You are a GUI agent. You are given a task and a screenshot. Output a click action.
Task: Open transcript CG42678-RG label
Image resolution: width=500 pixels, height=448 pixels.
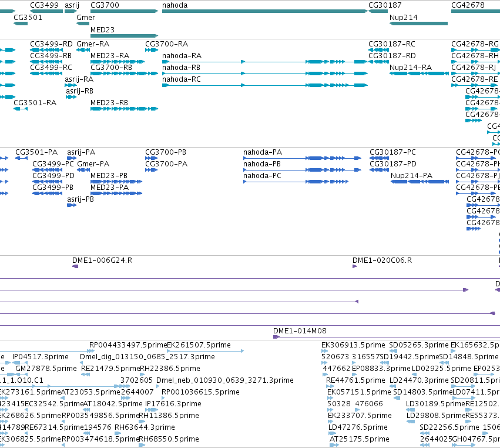coord(475,44)
